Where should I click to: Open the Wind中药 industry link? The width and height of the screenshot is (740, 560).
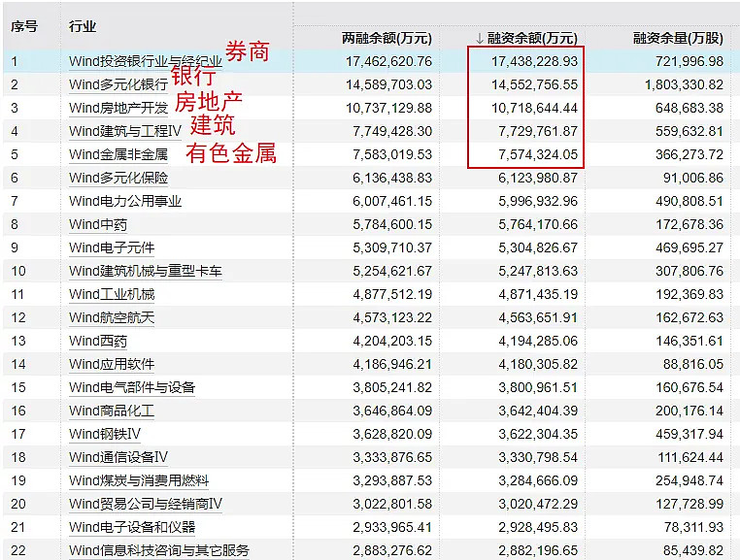98,224
